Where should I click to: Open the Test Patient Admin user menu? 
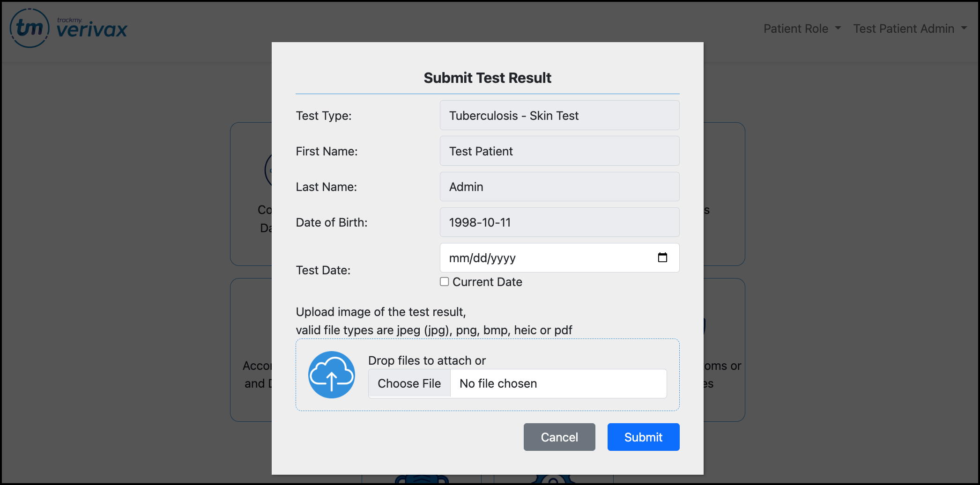pyautogui.click(x=910, y=29)
